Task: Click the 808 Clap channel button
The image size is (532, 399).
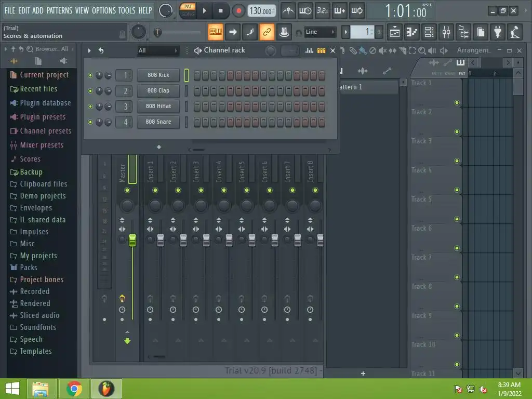Action: (158, 90)
